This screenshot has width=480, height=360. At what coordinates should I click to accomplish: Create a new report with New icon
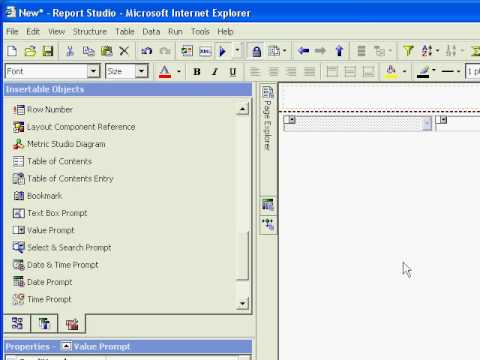click(x=12, y=51)
